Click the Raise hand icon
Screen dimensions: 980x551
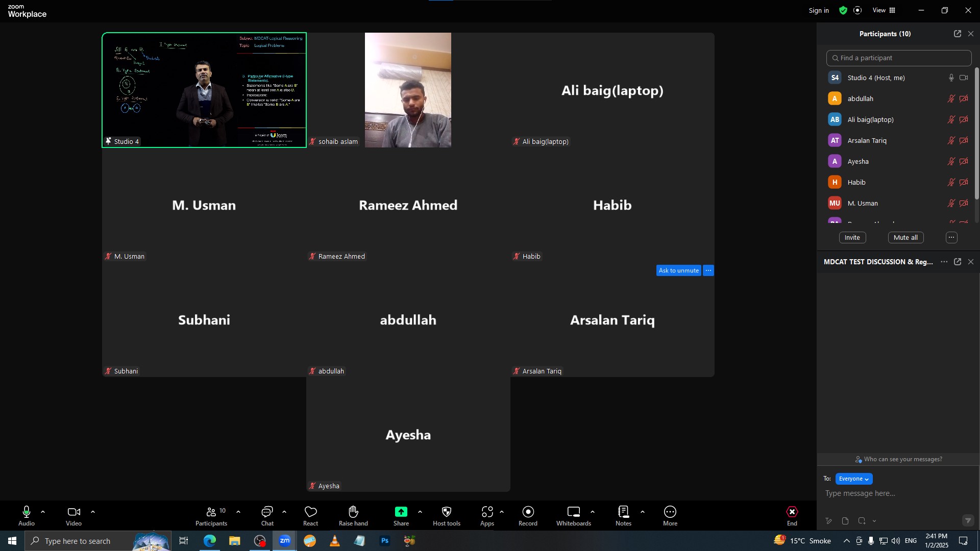pyautogui.click(x=353, y=512)
